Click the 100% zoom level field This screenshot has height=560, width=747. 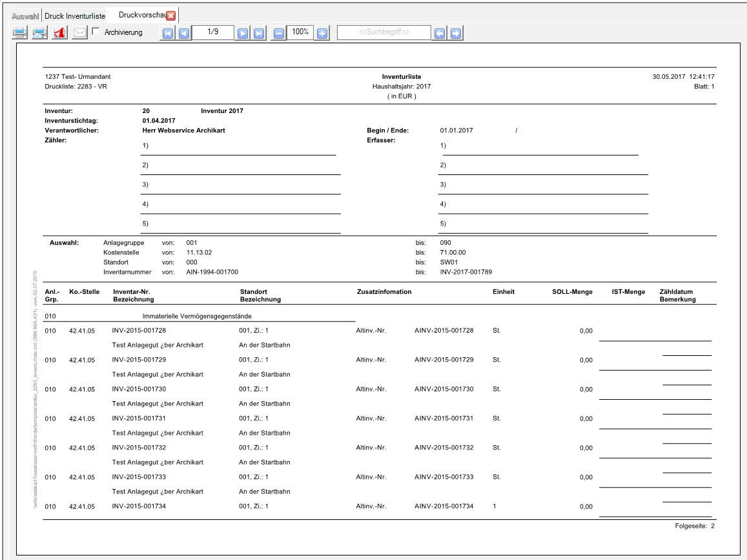coord(300,32)
